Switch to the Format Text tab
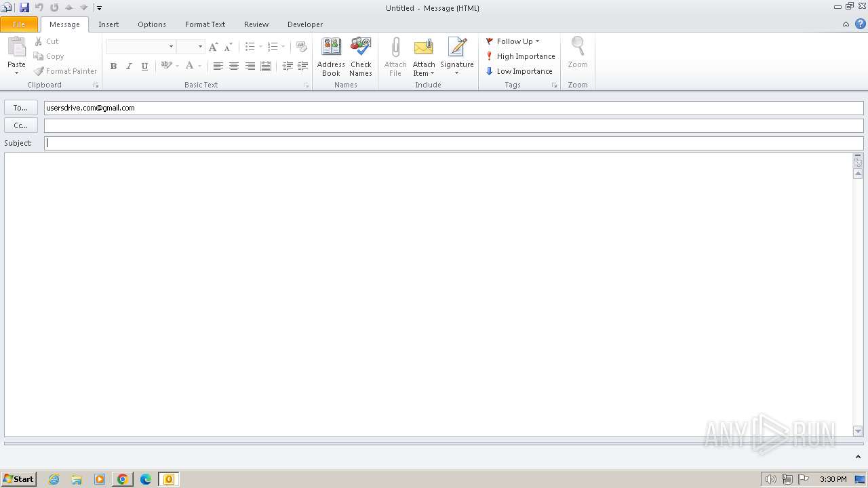 pos(205,24)
